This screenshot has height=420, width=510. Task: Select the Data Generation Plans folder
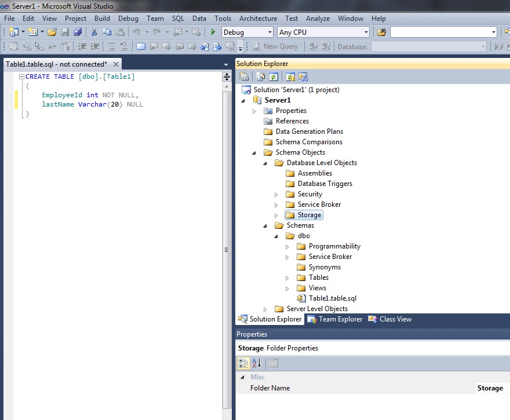[x=309, y=132]
